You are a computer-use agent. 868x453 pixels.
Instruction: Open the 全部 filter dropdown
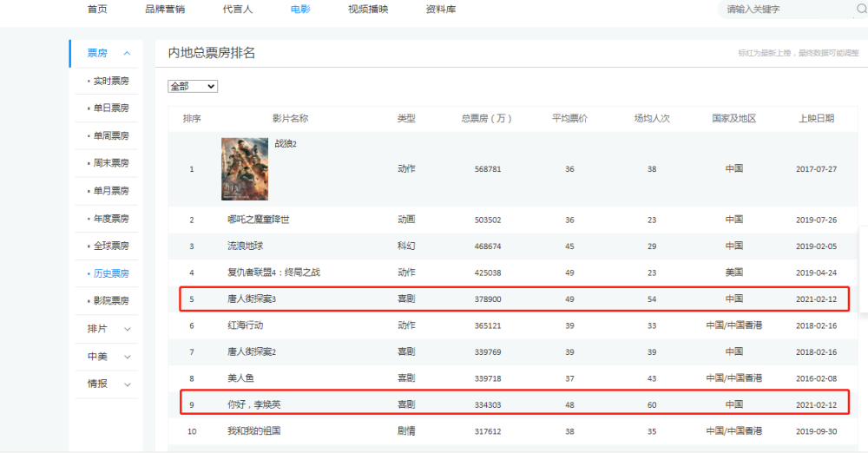tap(193, 87)
